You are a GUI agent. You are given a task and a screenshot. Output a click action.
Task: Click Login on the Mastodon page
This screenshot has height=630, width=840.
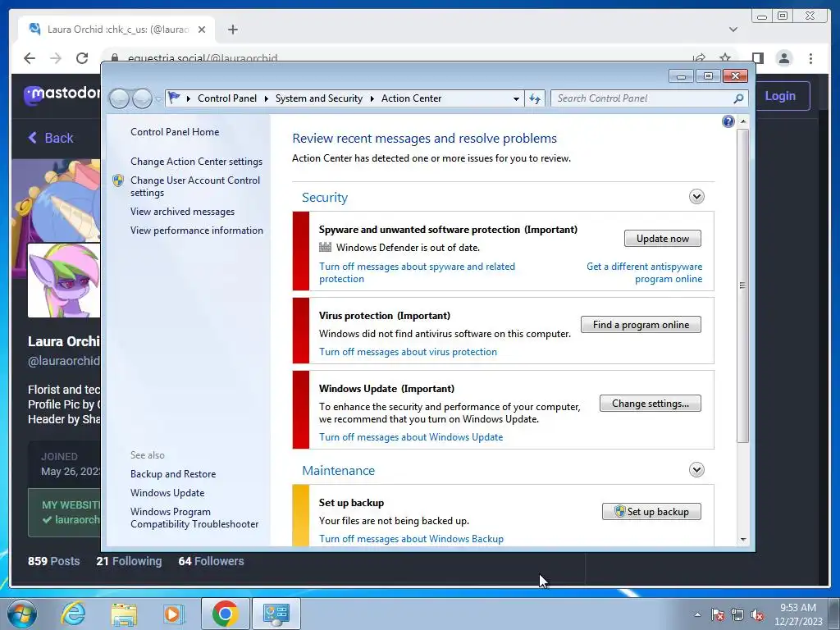(x=780, y=96)
